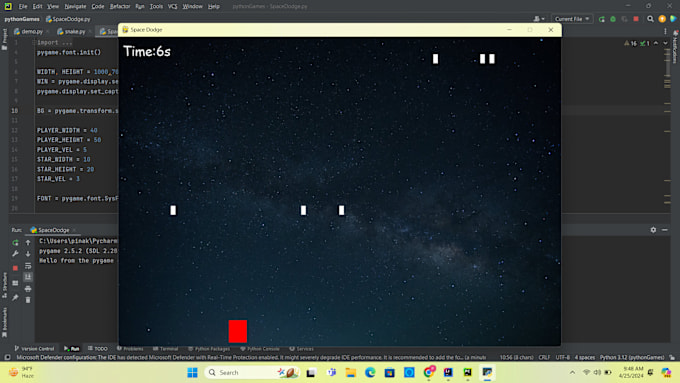Open the Problems tool window
This screenshot has width=680, height=383.
[x=130, y=349]
